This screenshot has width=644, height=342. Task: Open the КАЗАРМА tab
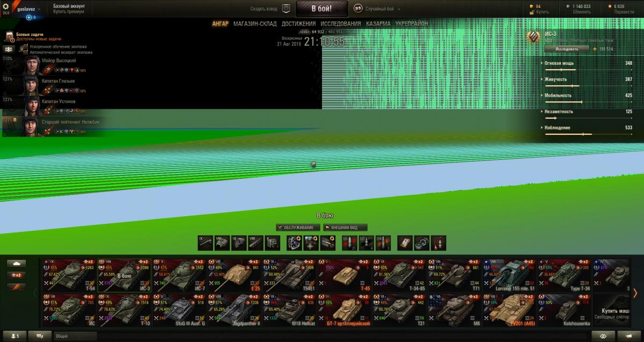378,24
